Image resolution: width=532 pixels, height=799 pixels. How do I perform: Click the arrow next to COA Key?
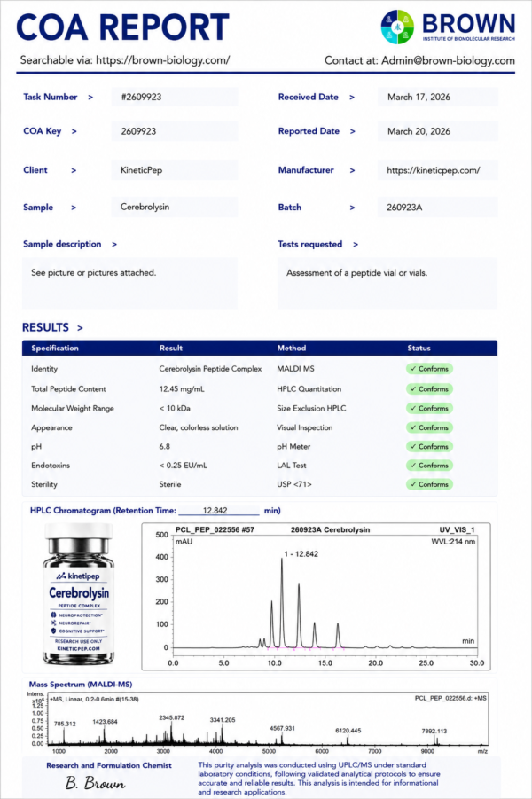coord(74,131)
